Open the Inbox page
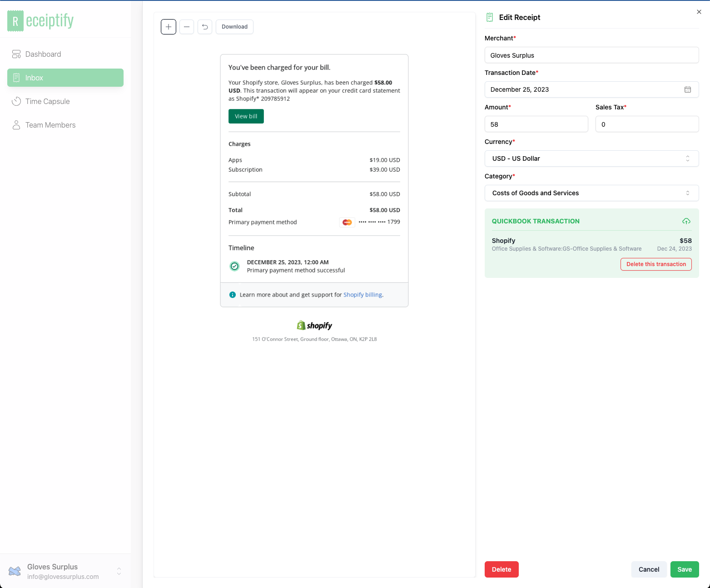Screen dimensions: 710x588 [x=65, y=78]
